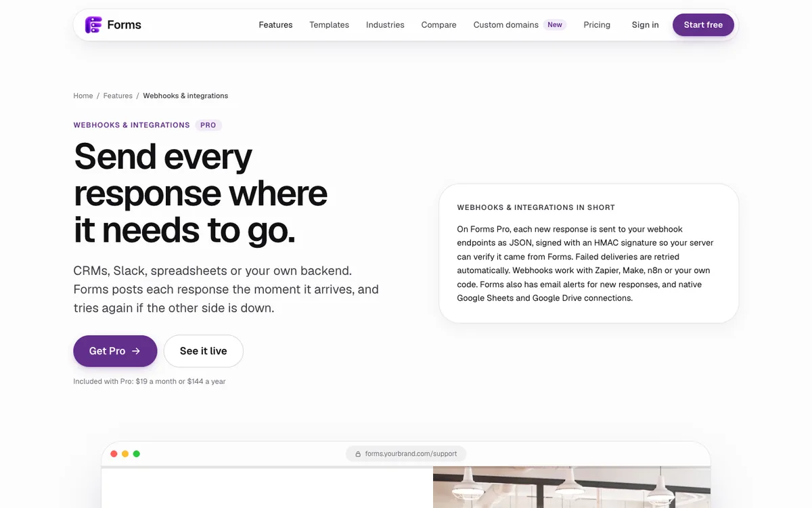Click the PRO badge beside the heading label
This screenshot has height=508, width=812.
pyautogui.click(x=208, y=125)
